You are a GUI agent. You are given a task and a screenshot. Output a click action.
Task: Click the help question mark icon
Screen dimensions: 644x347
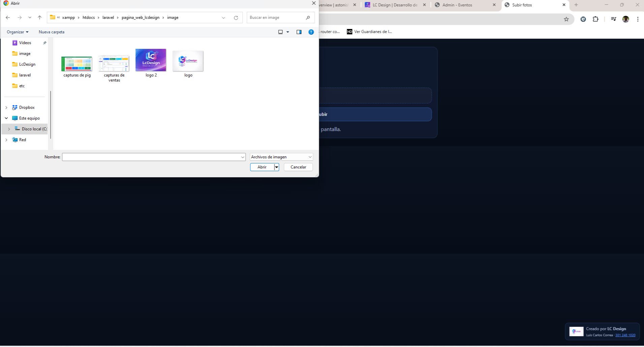(311, 32)
